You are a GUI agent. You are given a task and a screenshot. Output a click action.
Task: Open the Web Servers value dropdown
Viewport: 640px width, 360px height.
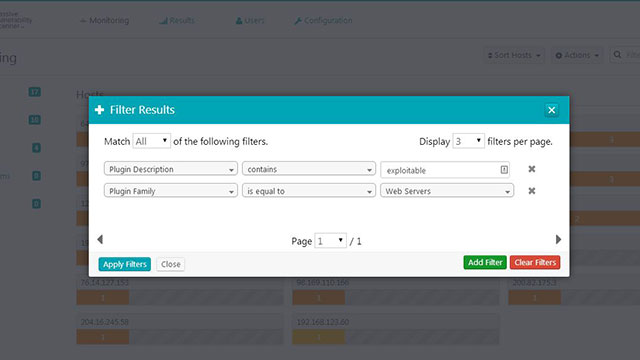click(x=447, y=191)
